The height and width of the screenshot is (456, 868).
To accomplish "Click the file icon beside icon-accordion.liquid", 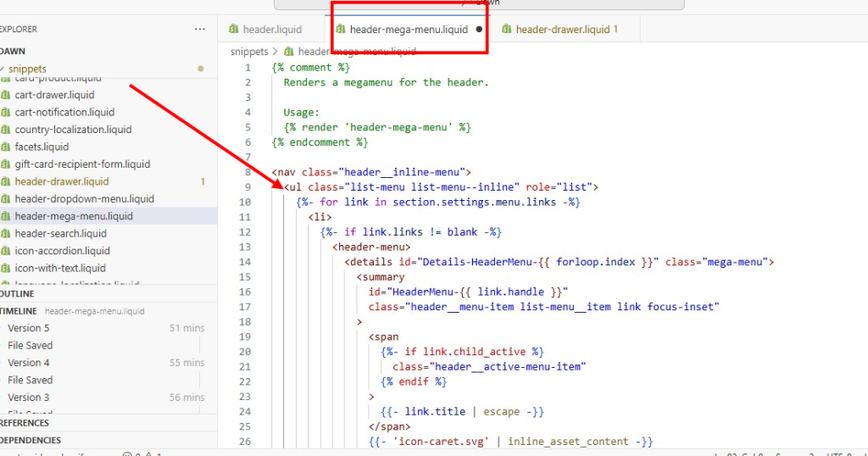I will tap(5, 251).
